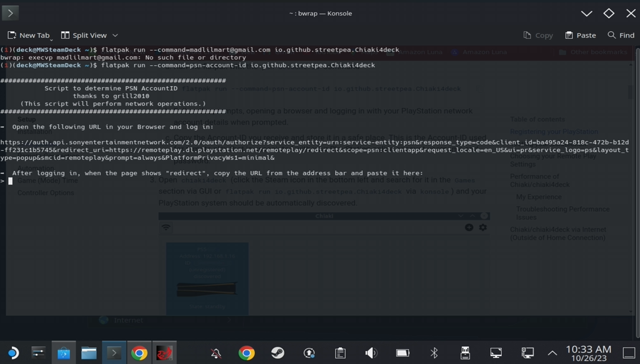Switch to Konsole task in taskbar

point(114,353)
